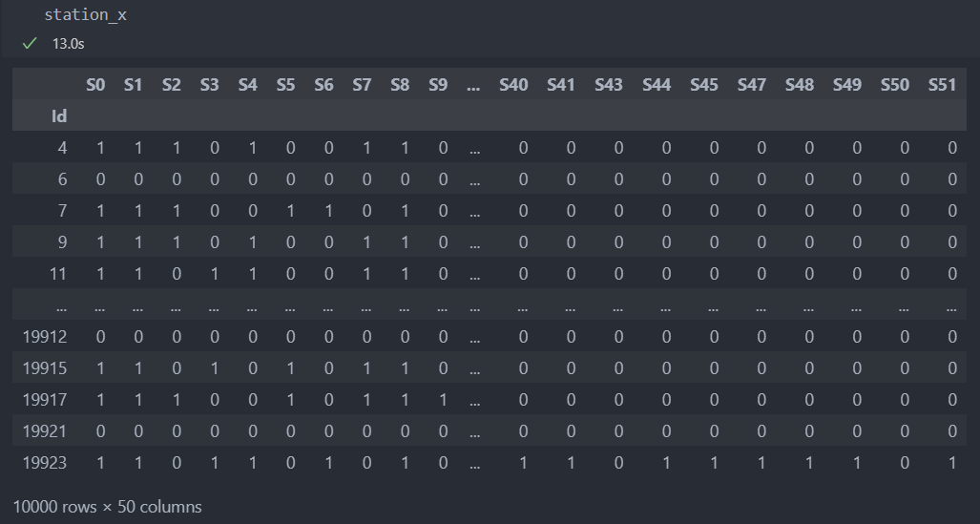This screenshot has width=980, height=524.
Task: Select row index 4
Action: click(x=62, y=148)
